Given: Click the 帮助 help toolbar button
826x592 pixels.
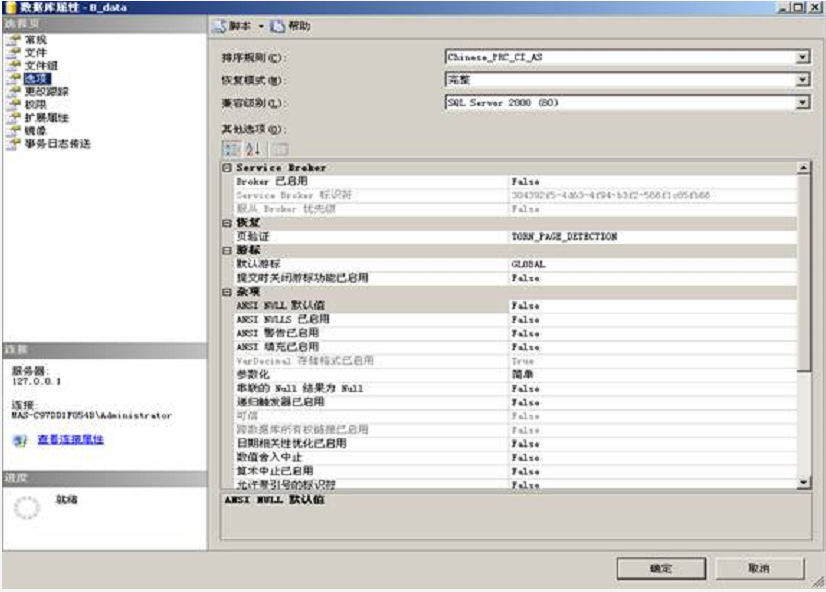Looking at the screenshot, I should (291, 26).
